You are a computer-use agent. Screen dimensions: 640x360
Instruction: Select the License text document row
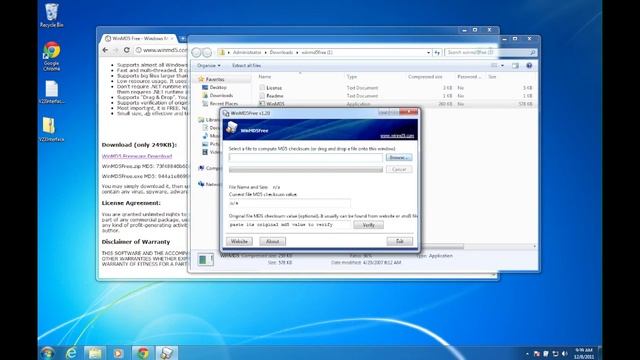396,88
